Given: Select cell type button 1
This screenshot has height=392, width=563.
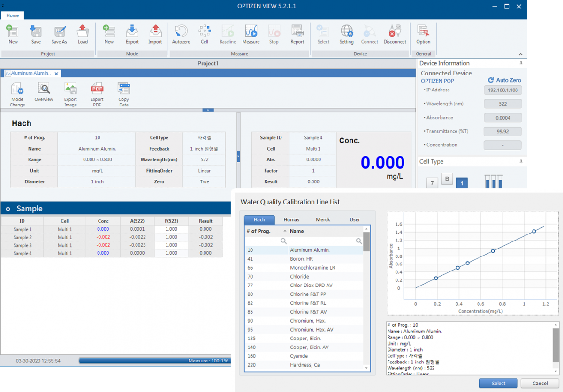Looking at the screenshot, I should point(462,183).
